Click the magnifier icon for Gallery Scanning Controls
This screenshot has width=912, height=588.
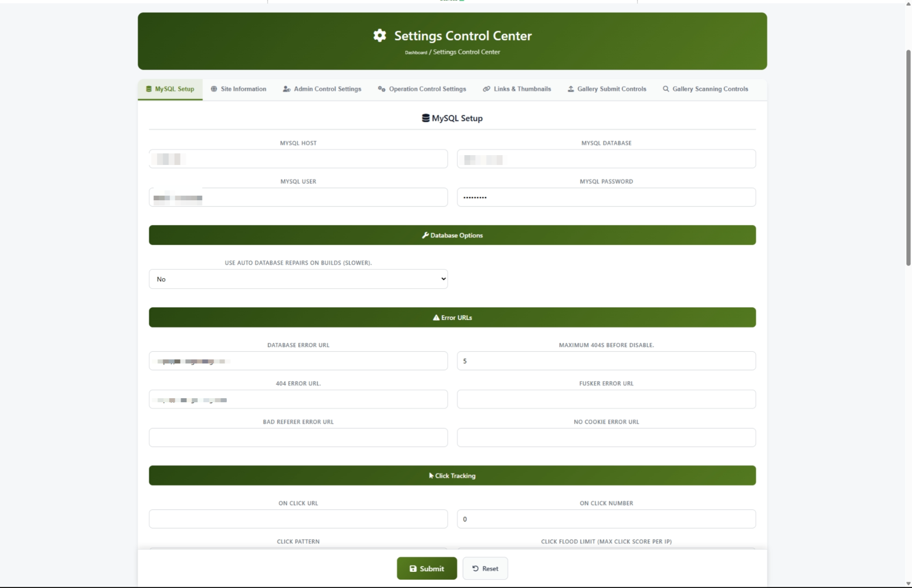coord(666,89)
